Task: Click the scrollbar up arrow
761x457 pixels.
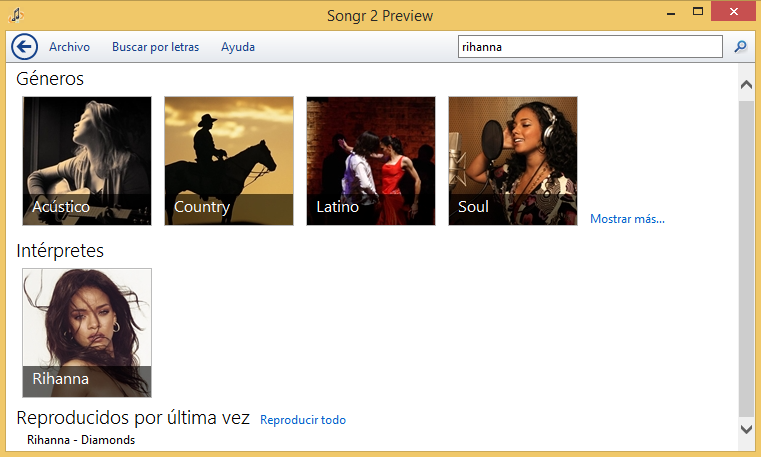Action: (746, 84)
